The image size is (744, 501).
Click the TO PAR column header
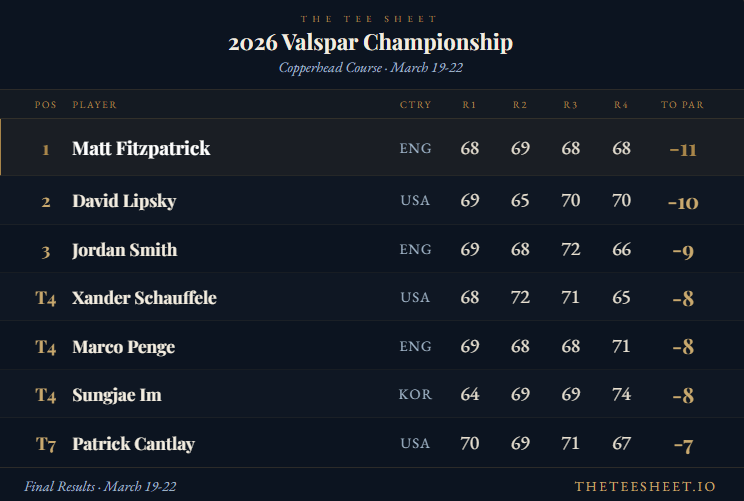point(682,105)
